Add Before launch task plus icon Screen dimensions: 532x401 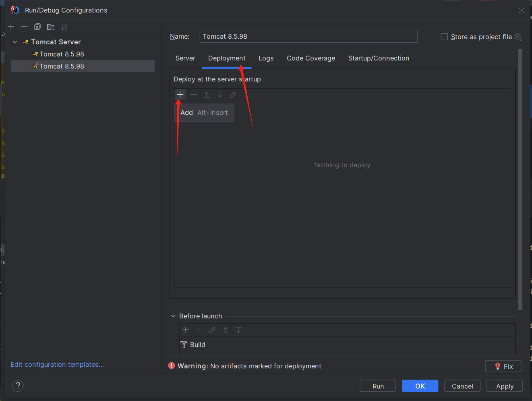[x=186, y=330]
